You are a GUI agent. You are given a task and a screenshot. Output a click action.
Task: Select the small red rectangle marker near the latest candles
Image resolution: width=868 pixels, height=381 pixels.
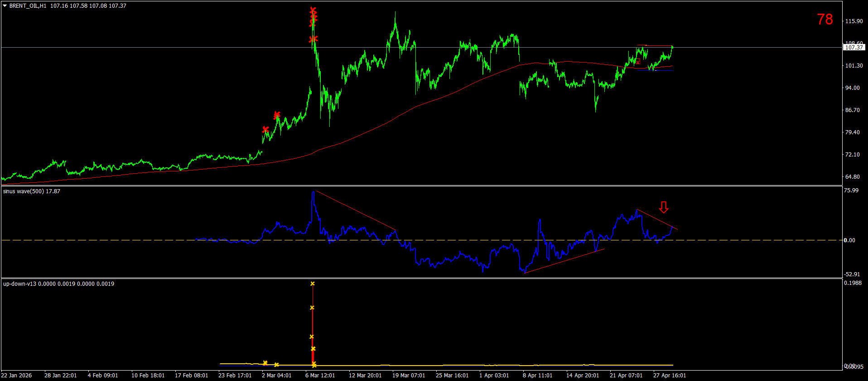[x=638, y=61]
